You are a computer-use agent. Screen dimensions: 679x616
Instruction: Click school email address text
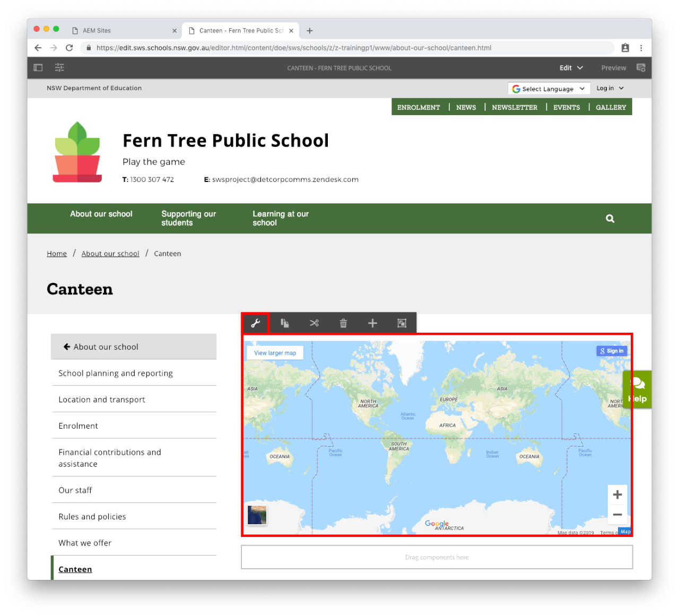[285, 179]
